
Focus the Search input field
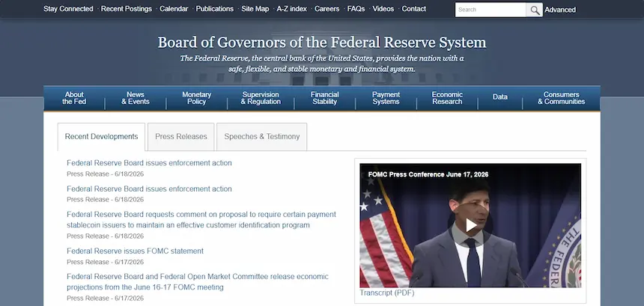point(490,10)
